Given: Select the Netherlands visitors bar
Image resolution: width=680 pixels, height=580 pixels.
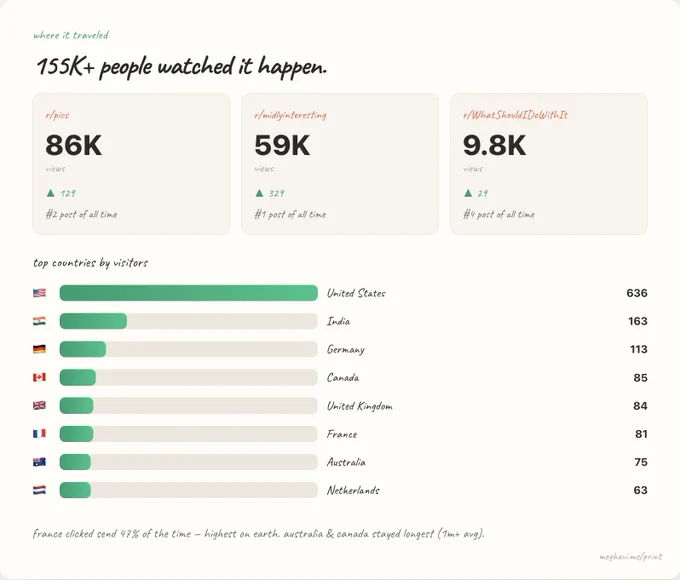Looking at the screenshot, I should point(189,490).
